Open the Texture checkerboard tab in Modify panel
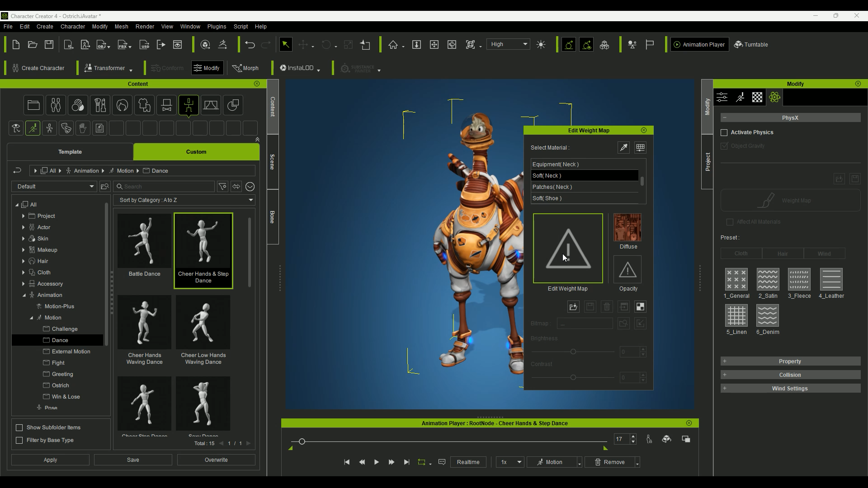This screenshot has height=488, width=868. pos(757,97)
